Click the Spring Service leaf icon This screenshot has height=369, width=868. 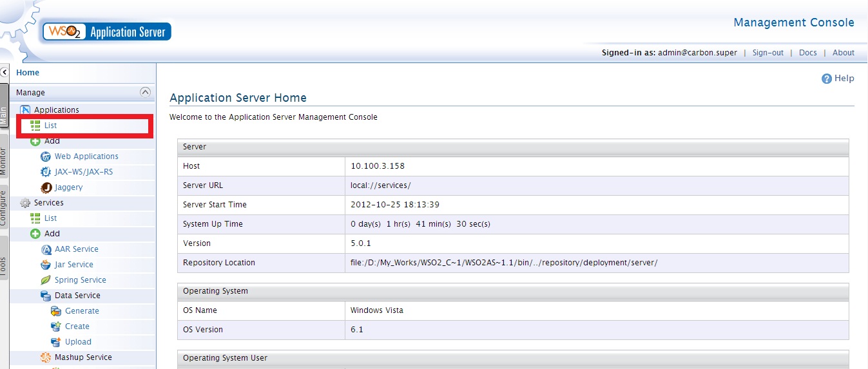(46, 280)
